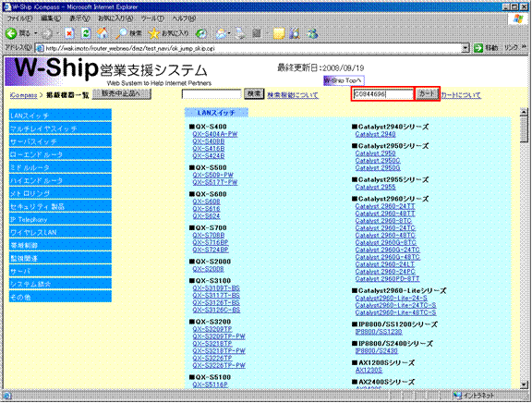Click the Print toolbar icon
This screenshot has width=532, height=403.
(x=240, y=33)
